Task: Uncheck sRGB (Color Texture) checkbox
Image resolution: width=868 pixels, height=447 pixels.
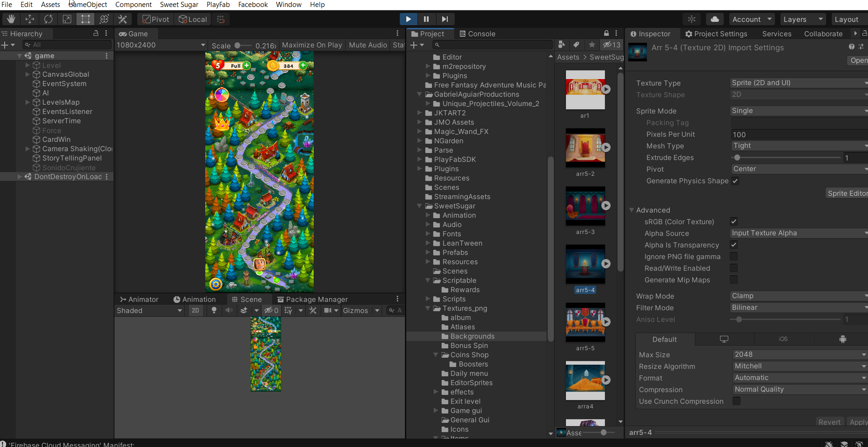Action: click(734, 221)
